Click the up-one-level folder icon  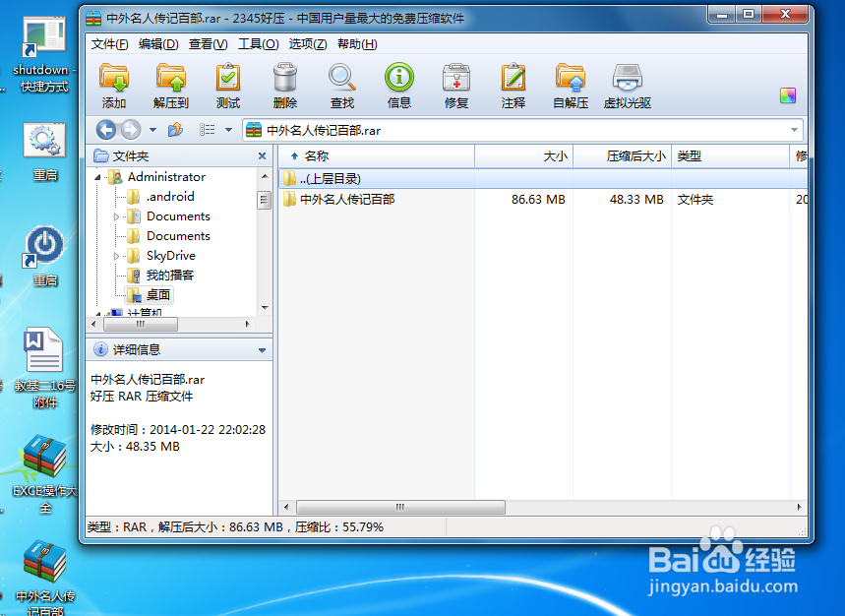(176, 130)
